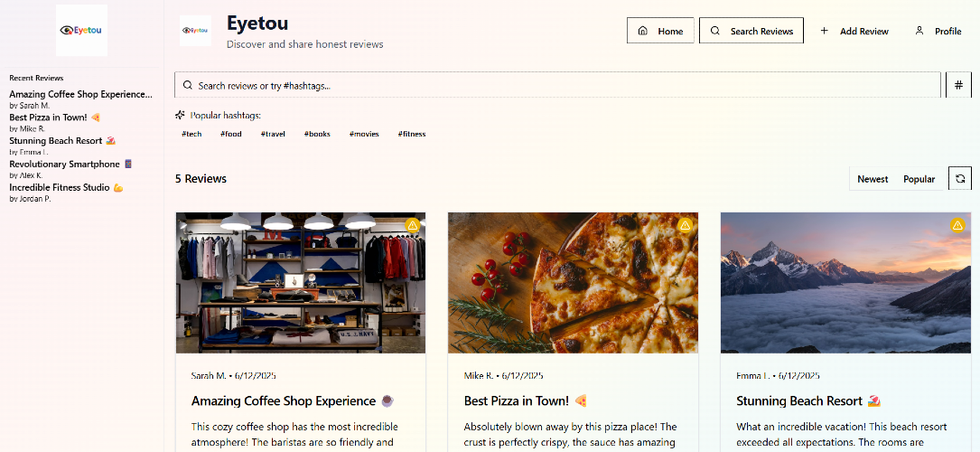980x452 pixels.
Task: Click the Eyetou logo beside the page title
Action: [x=195, y=31]
